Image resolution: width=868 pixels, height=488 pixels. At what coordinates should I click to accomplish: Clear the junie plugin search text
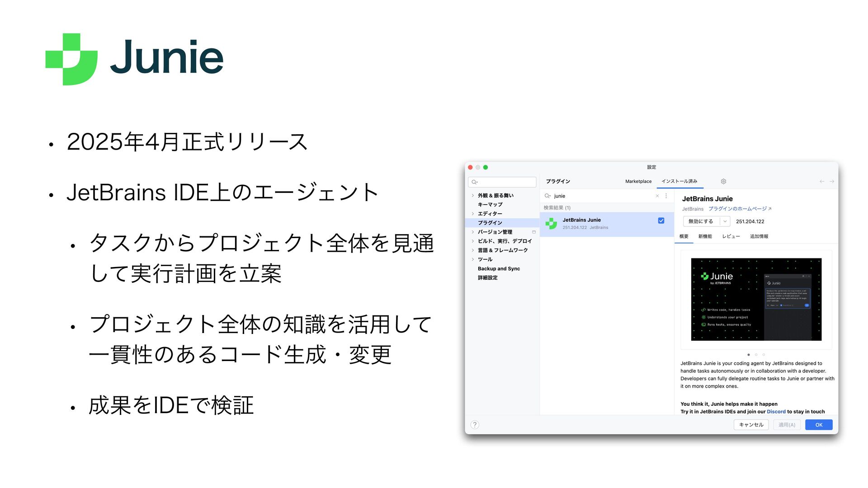coord(657,196)
